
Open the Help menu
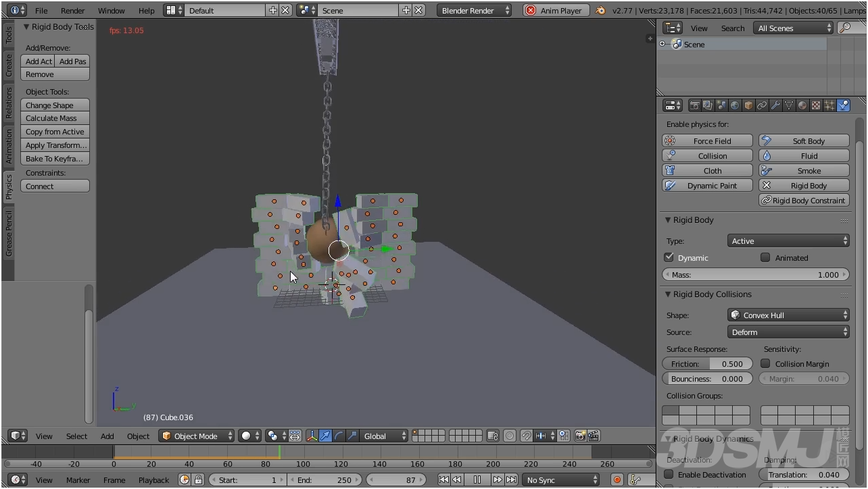pos(147,10)
